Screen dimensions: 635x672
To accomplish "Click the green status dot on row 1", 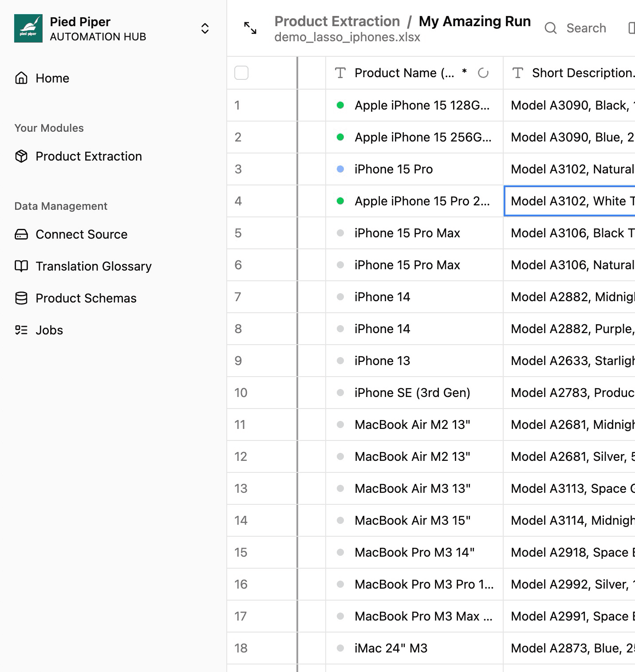I will (340, 105).
